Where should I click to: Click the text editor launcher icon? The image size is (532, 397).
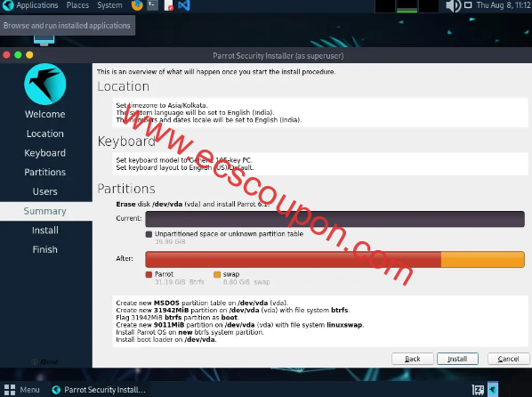coord(168,5)
